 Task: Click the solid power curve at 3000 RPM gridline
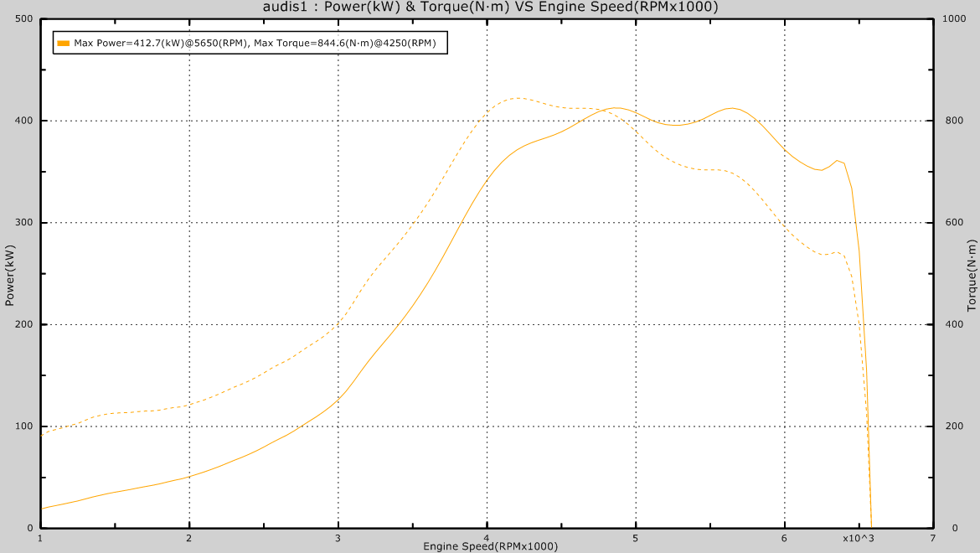click(338, 401)
